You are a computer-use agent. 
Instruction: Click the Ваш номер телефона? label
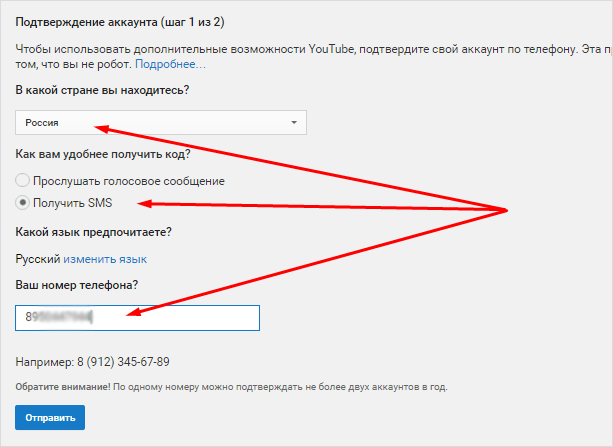point(77,285)
